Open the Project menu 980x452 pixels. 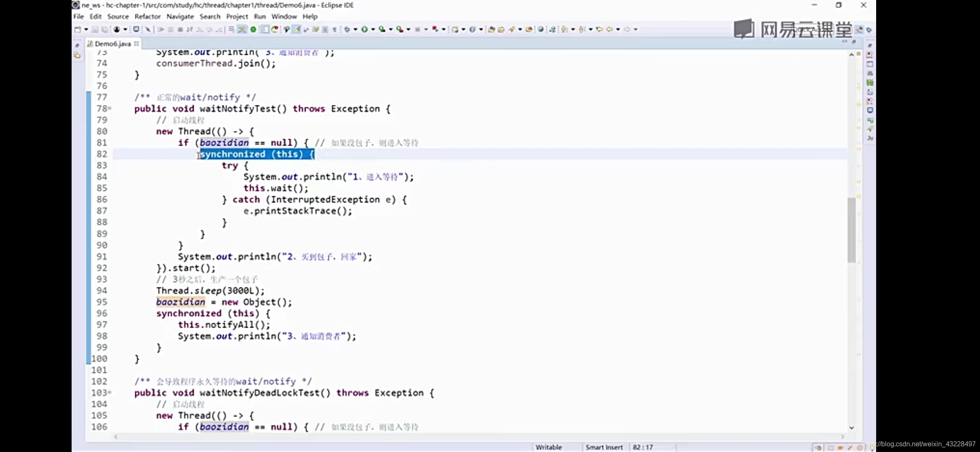[x=237, y=16]
